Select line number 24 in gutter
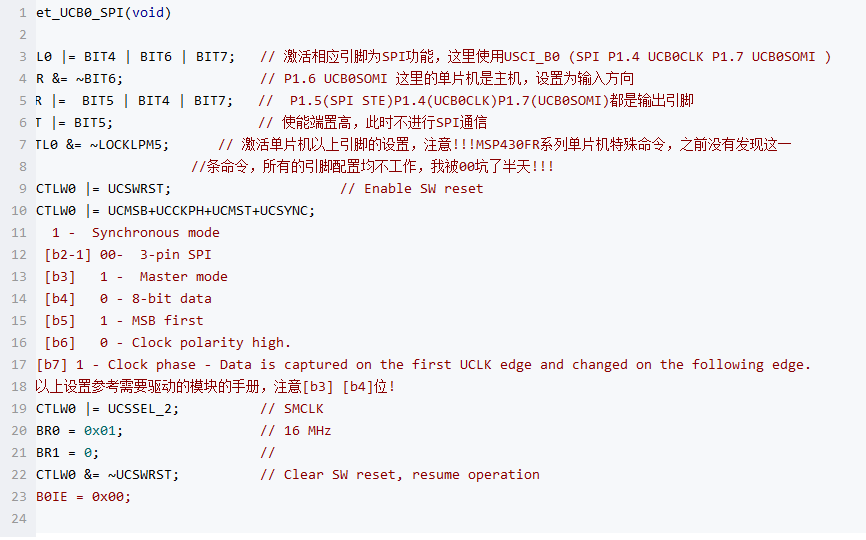This screenshot has height=540, width=866. point(19,518)
